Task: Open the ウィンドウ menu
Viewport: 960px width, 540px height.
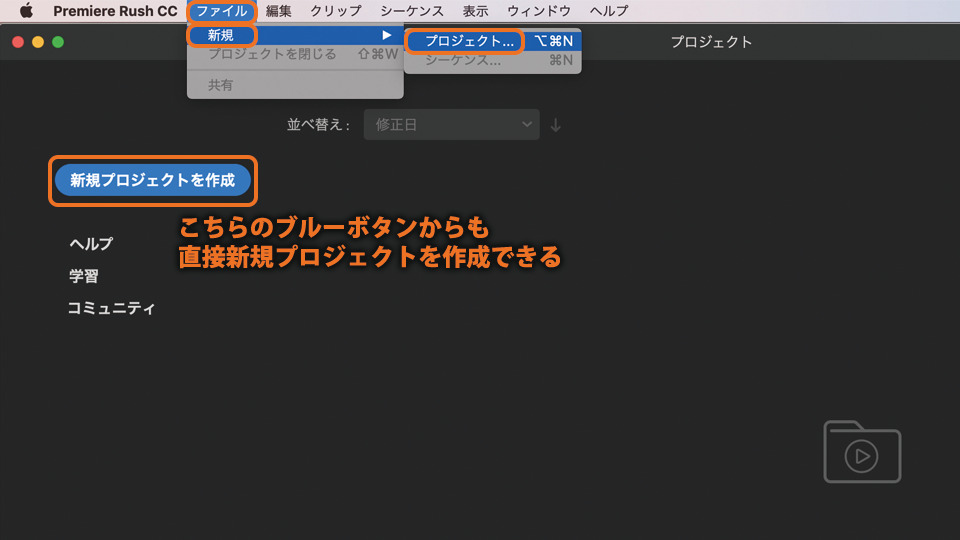Action: coord(539,11)
